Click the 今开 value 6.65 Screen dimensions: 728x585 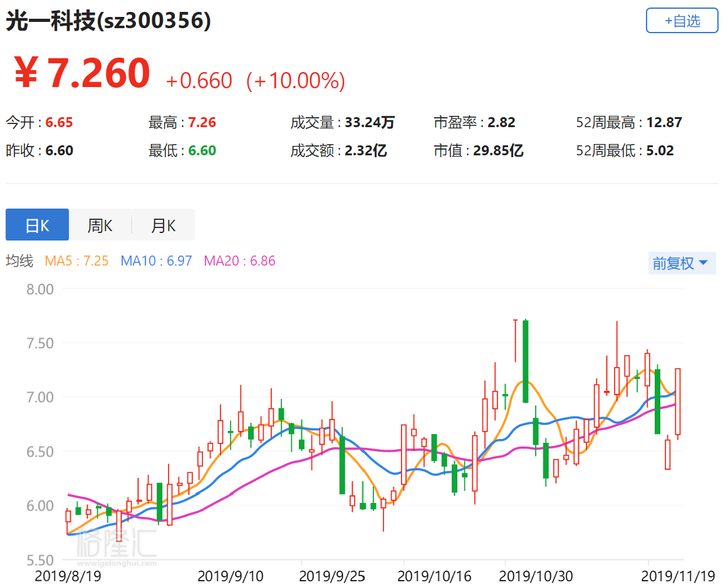(x=59, y=123)
